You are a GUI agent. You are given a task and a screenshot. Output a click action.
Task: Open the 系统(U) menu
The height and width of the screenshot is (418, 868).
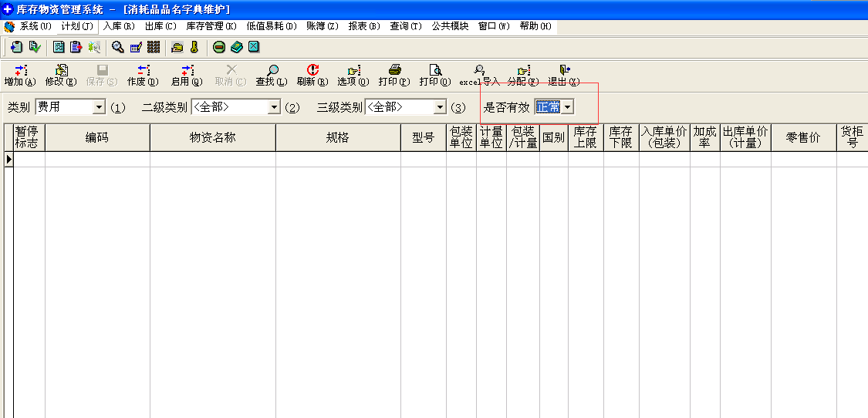point(35,26)
